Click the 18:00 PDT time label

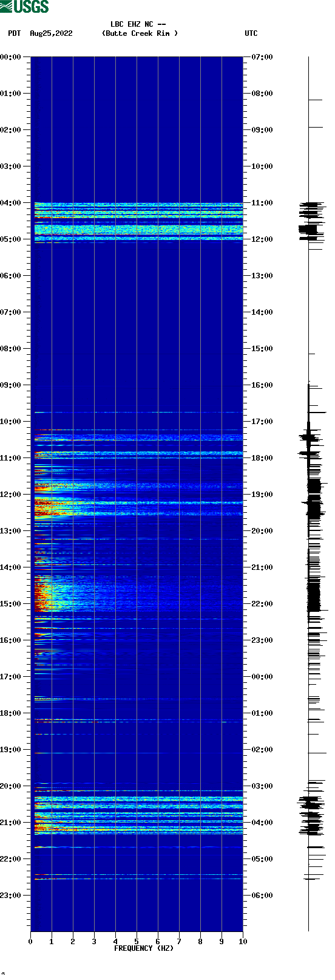11,713
